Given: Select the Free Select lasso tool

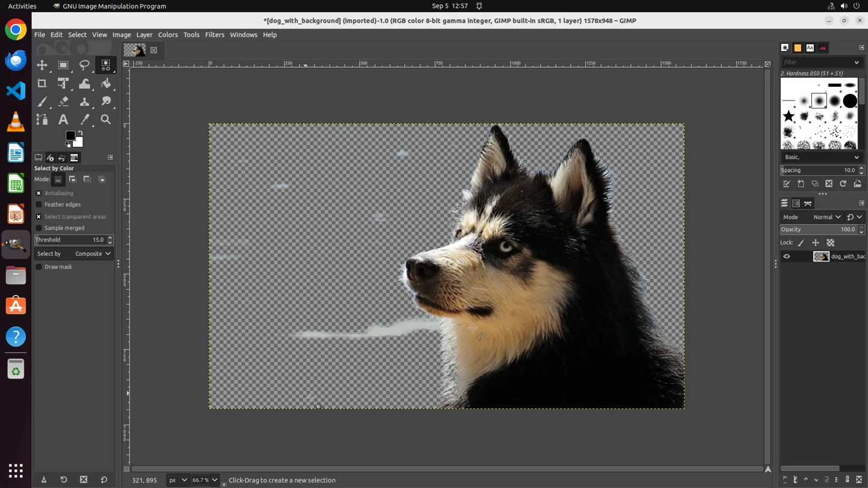Looking at the screenshot, I should pos(84,65).
